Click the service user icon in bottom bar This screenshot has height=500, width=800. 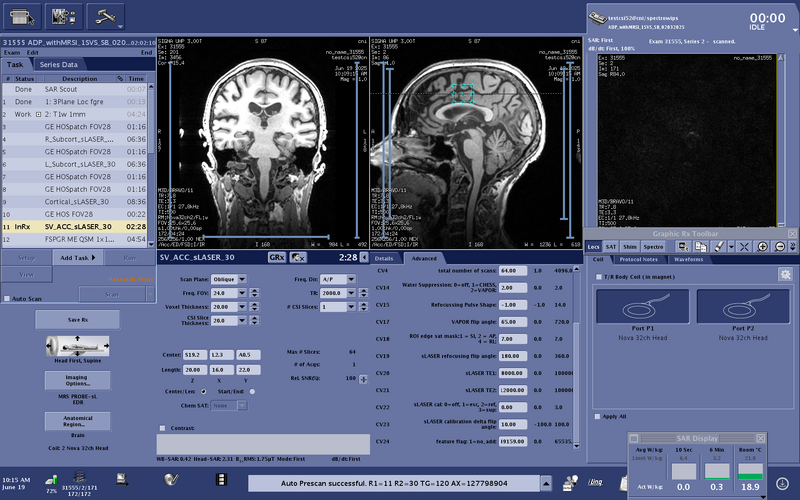[x=571, y=482]
